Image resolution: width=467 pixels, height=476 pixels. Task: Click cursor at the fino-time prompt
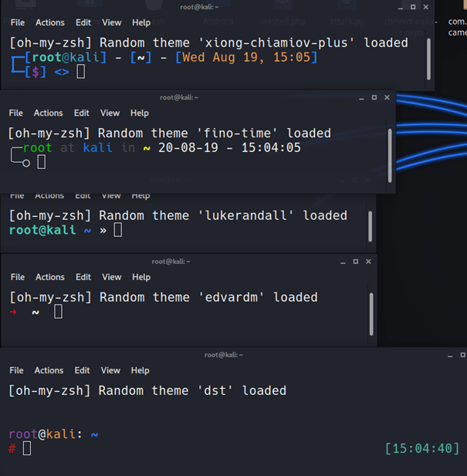click(42, 162)
